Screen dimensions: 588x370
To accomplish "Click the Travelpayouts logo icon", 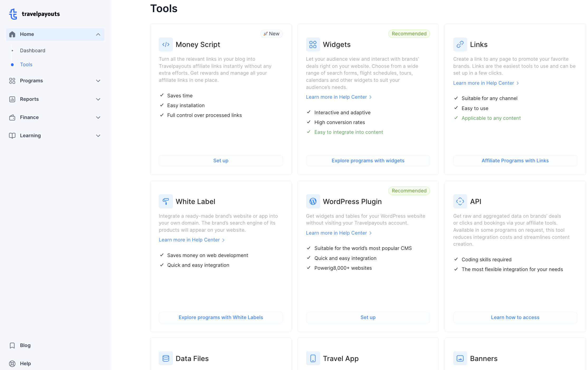I will (13, 14).
